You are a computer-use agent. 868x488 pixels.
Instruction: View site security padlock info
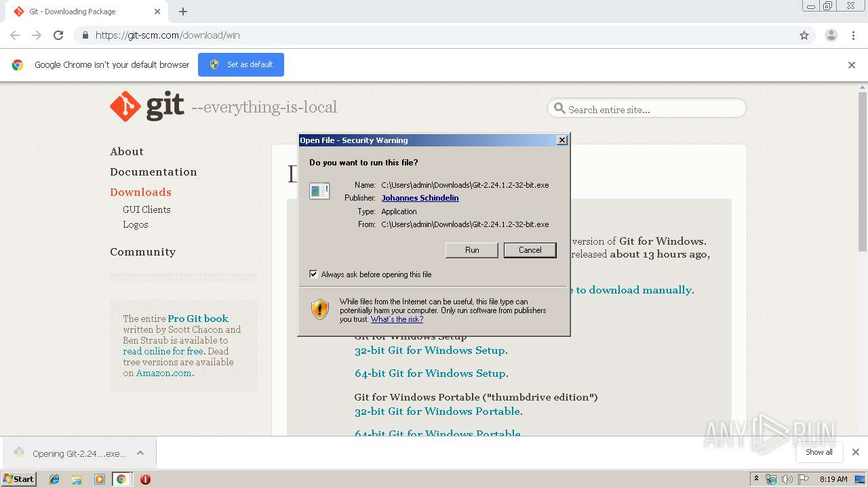pyautogui.click(x=85, y=35)
